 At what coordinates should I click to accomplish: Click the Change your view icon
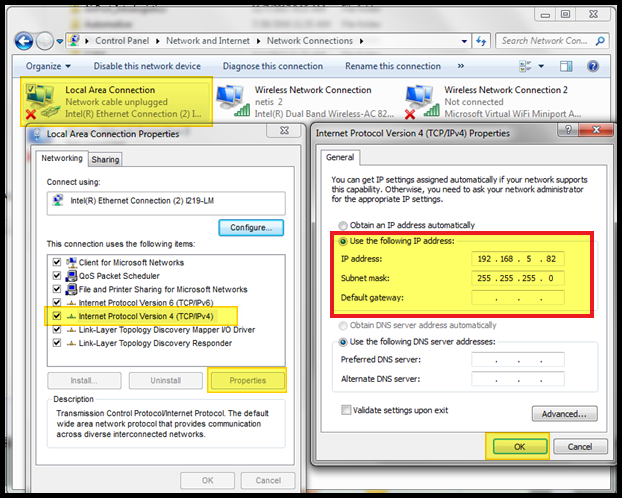coord(525,66)
